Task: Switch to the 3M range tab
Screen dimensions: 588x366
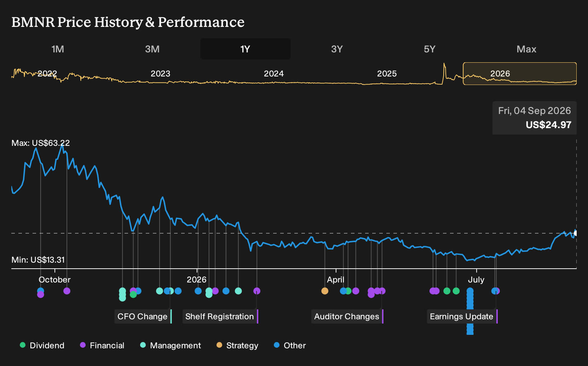Action: pyautogui.click(x=152, y=49)
